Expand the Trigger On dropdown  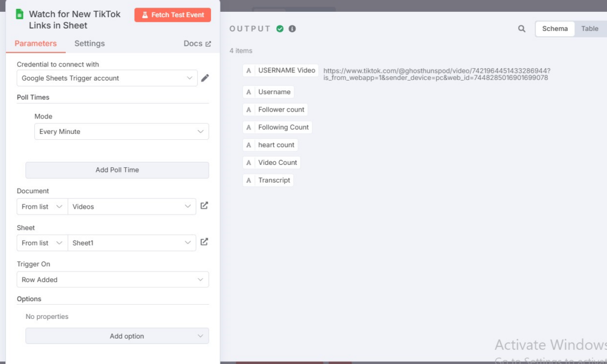(x=113, y=280)
